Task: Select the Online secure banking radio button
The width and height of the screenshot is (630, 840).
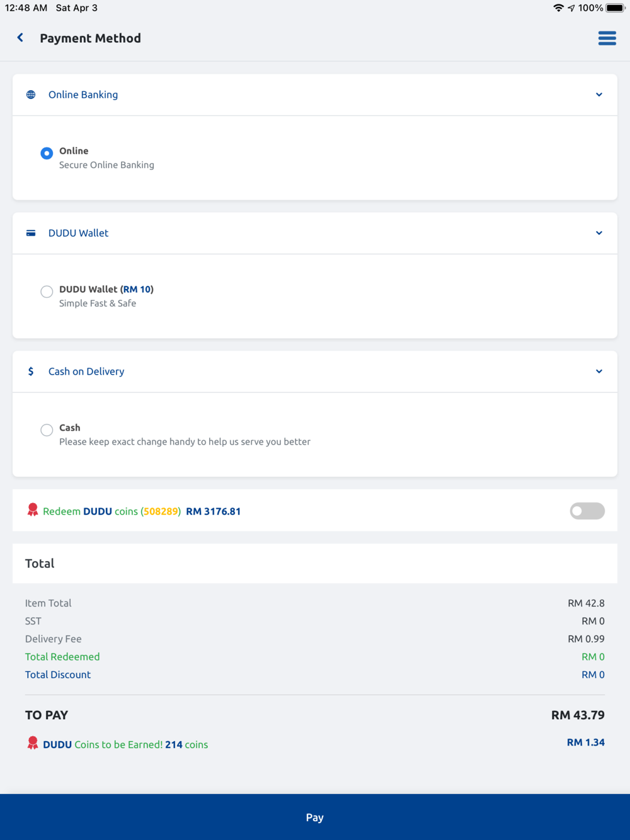Action: [x=47, y=153]
